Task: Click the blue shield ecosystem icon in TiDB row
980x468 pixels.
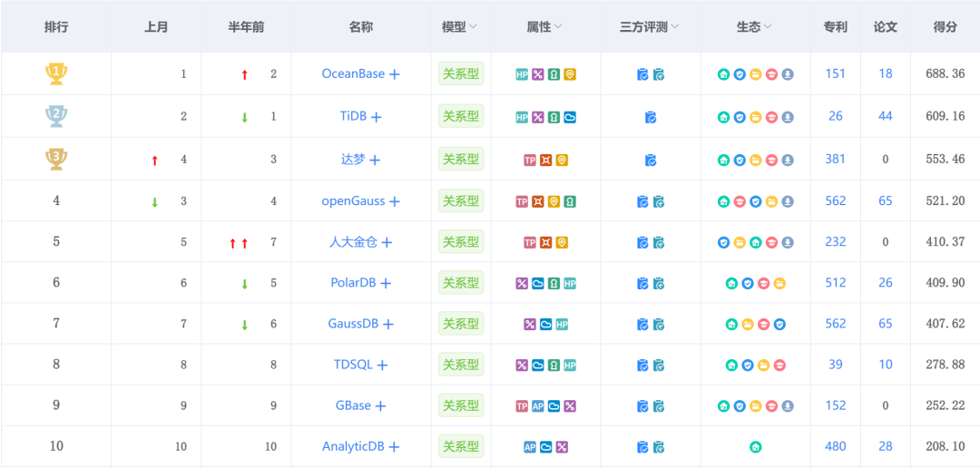Action: [740, 117]
